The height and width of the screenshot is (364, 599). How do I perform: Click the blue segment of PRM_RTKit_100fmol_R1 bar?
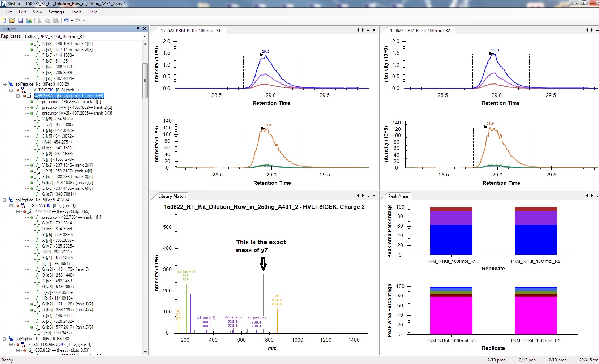pos(451,240)
